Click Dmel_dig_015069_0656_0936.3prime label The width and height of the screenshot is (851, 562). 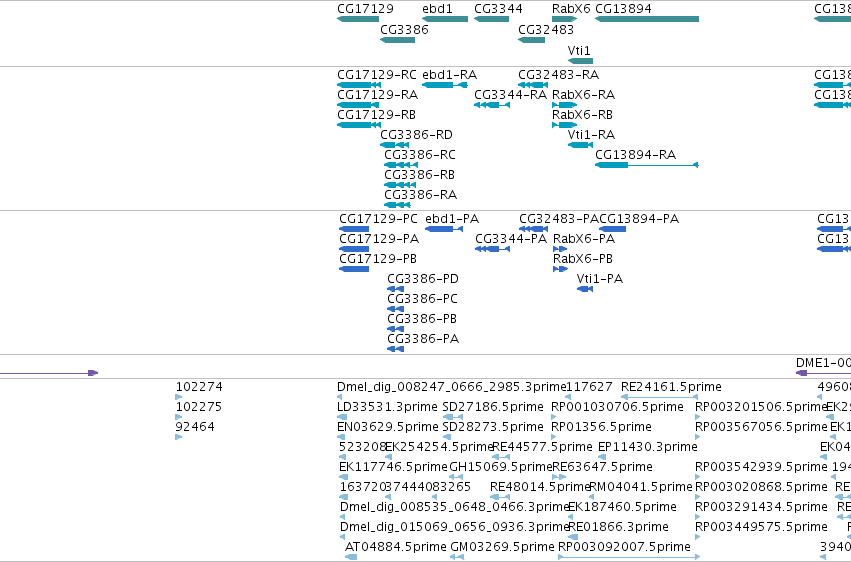pos(454,528)
